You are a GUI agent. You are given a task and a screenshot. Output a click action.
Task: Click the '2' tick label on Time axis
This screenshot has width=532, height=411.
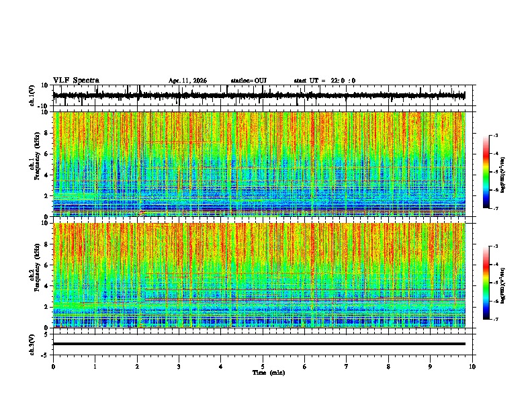137,367
